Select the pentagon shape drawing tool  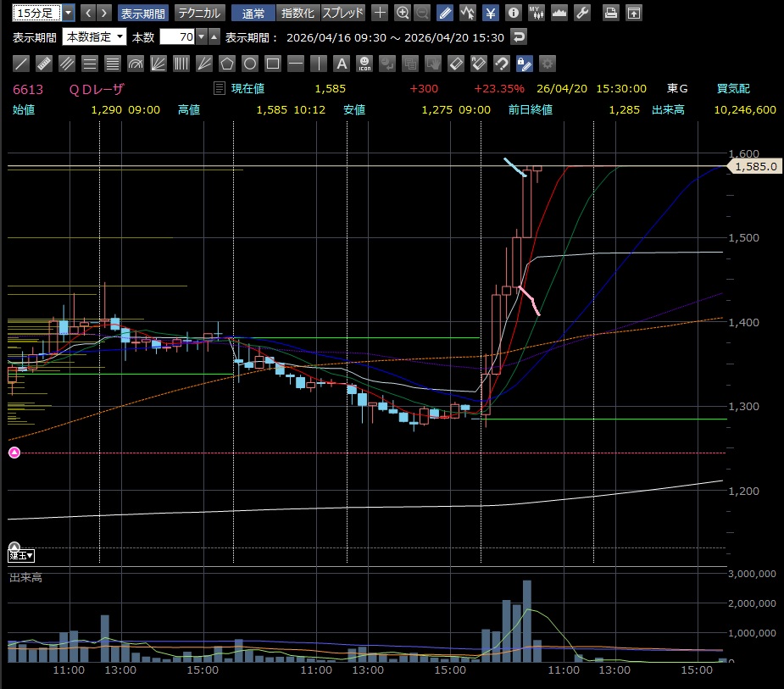click(x=227, y=64)
